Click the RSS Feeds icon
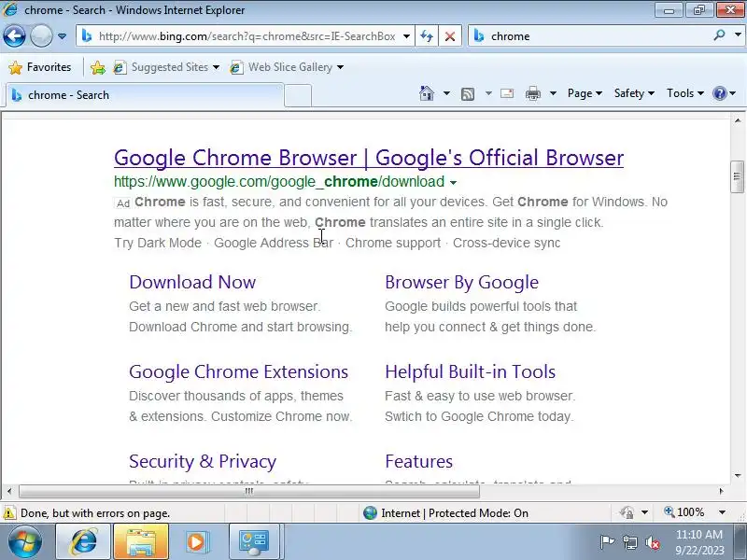Screen dimensions: 747x560 tap(468, 94)
